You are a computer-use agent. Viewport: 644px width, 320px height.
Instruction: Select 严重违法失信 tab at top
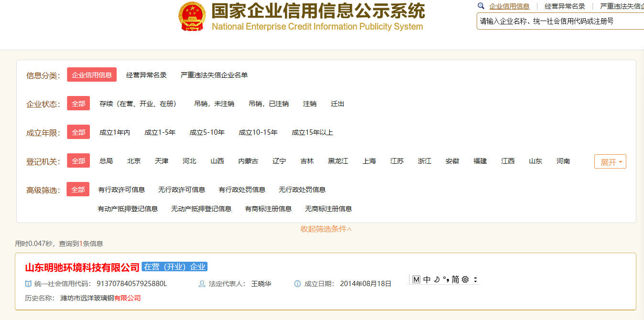[622, 6]
